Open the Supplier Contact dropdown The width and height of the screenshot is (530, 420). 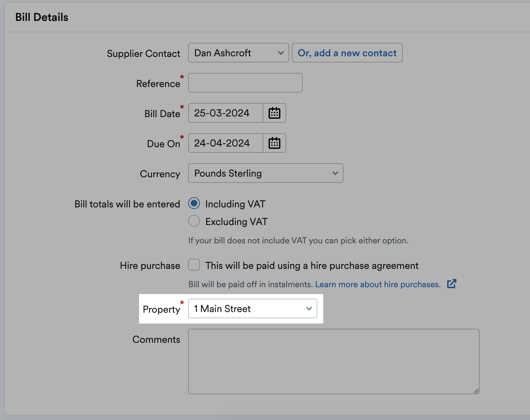tap(238, 53)
